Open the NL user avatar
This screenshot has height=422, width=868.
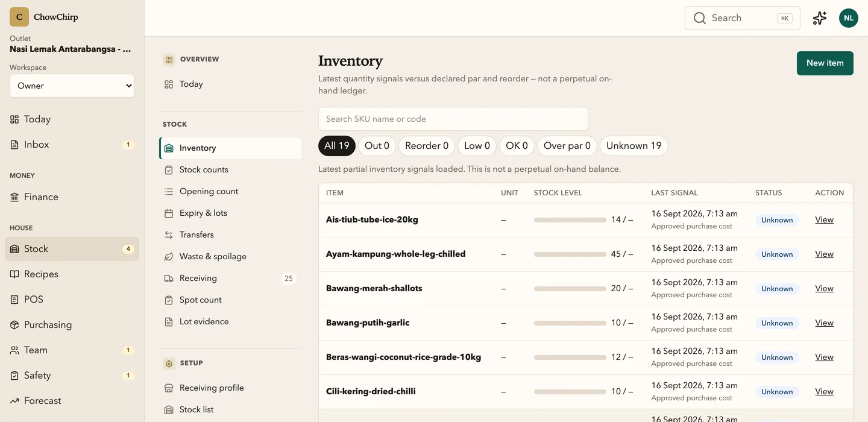point(849,18)
